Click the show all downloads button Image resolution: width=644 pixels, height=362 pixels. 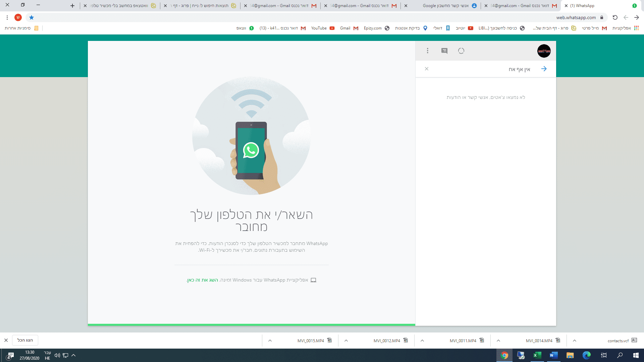(25, 340)
